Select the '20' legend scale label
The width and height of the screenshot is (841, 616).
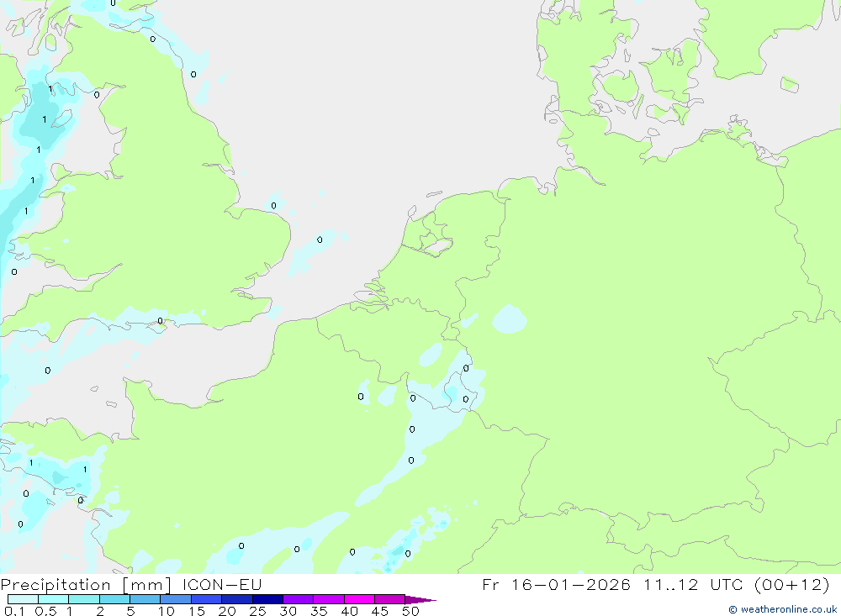tap(227, 611)
